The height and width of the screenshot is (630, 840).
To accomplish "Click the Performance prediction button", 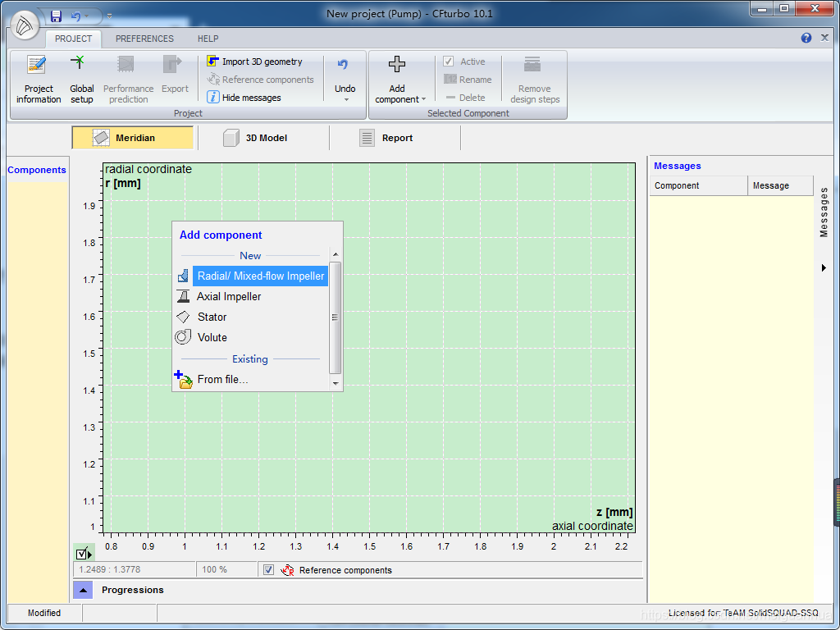I will [128, 80].
